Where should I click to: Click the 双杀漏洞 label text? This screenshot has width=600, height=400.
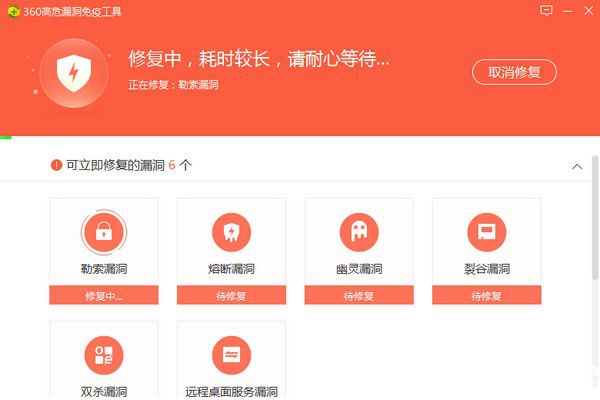pyautogui.click(x=104, y=392)
